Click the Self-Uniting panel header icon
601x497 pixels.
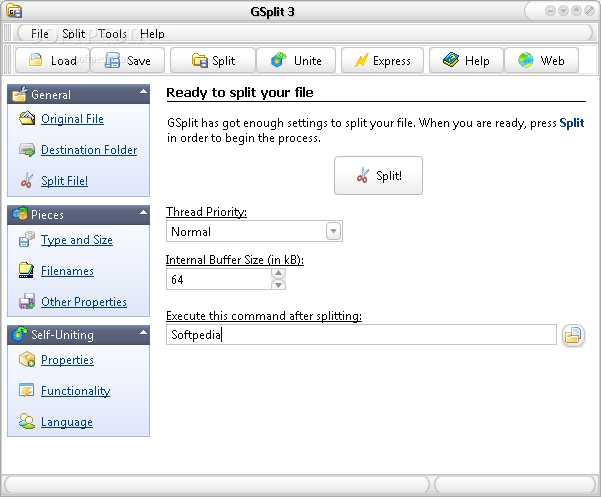pos(20,334)
